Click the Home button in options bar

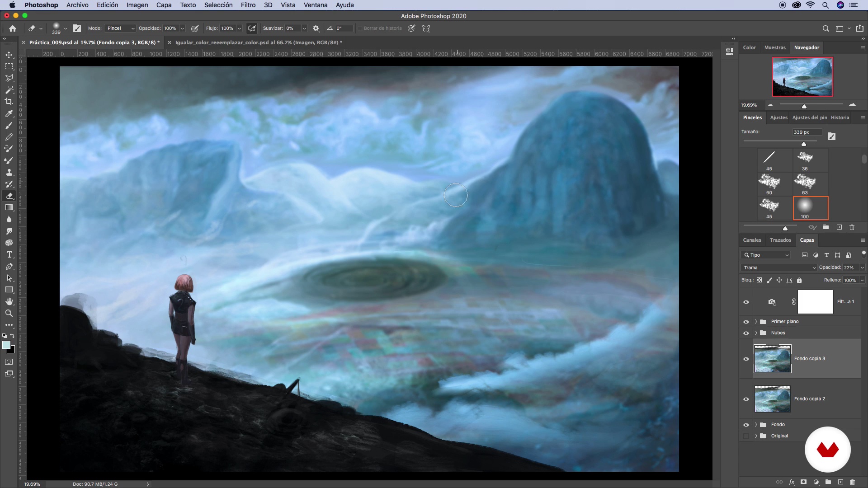tap(13, 28)
